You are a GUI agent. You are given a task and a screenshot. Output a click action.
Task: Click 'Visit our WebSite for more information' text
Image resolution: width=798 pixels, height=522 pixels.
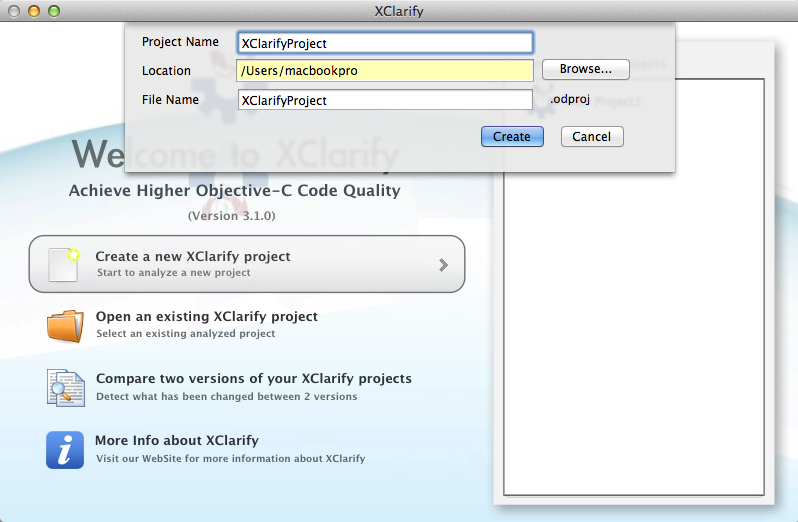[231, 458]
